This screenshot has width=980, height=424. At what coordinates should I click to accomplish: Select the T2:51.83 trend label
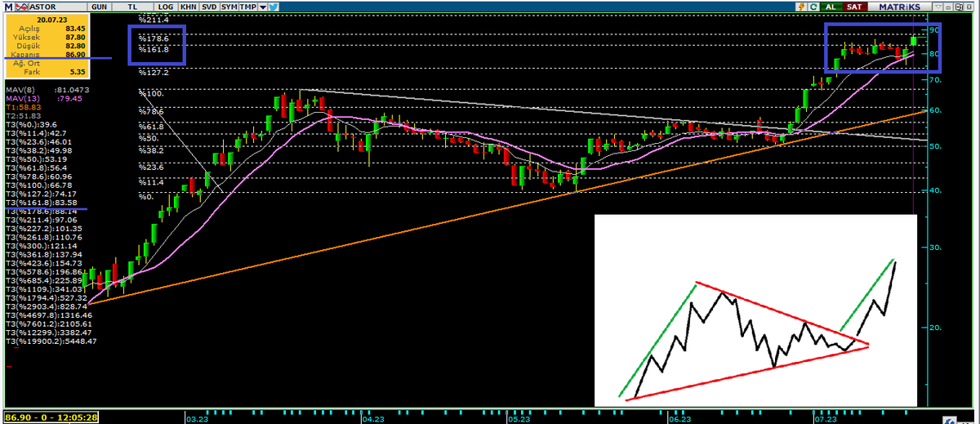(x=23, y=115)
